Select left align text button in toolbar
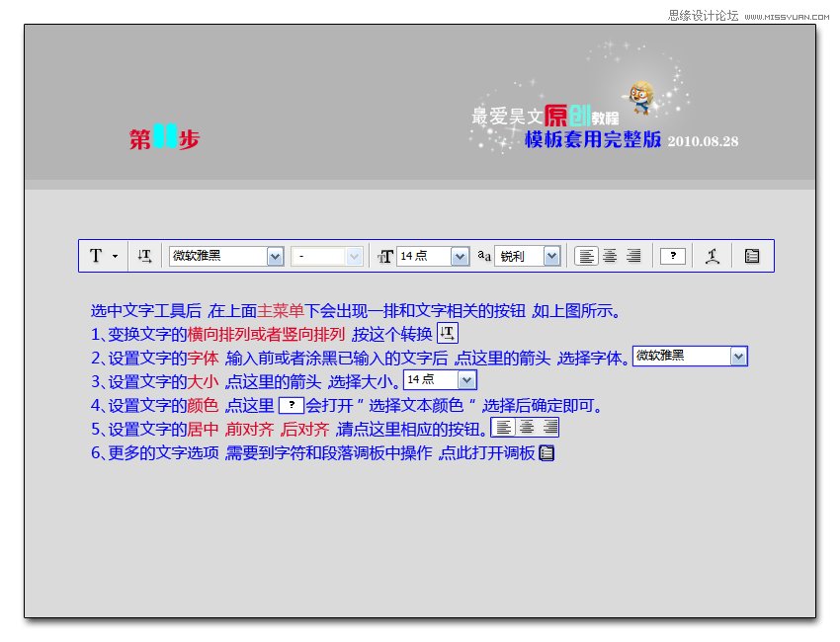Screen dimensions: 840x642 (587, 257)
